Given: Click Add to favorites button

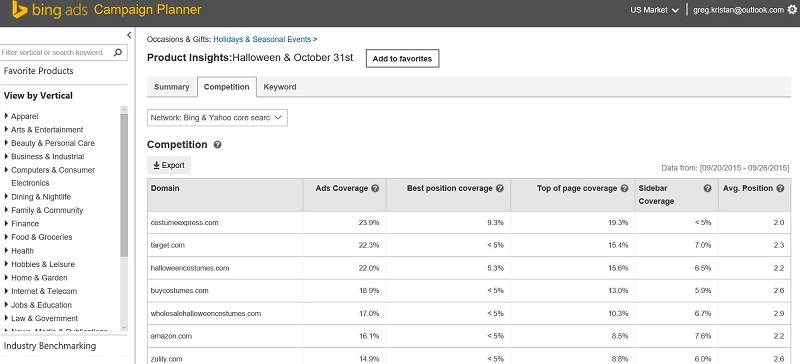Looking at the screenshot, I should click(x=403, y=59).
